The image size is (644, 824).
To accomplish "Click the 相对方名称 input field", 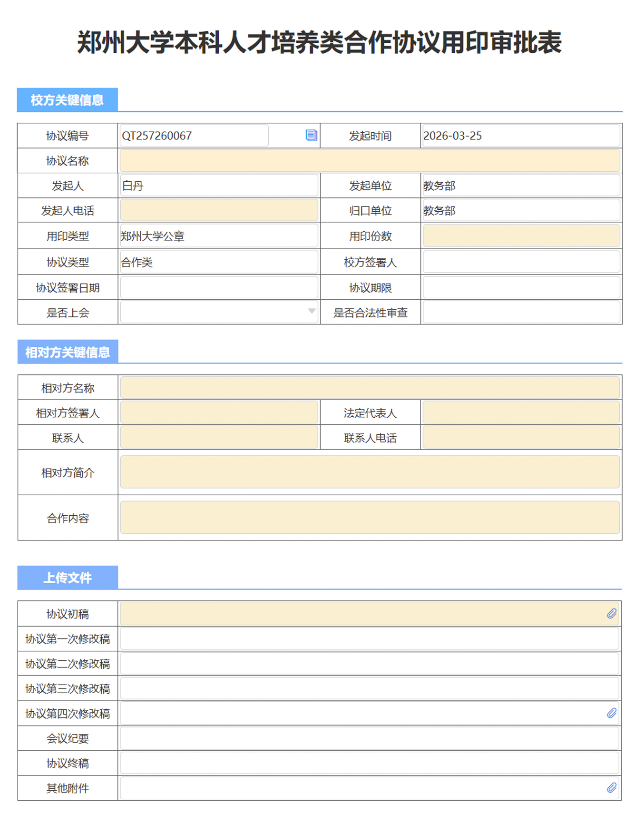I will [370, 388].
